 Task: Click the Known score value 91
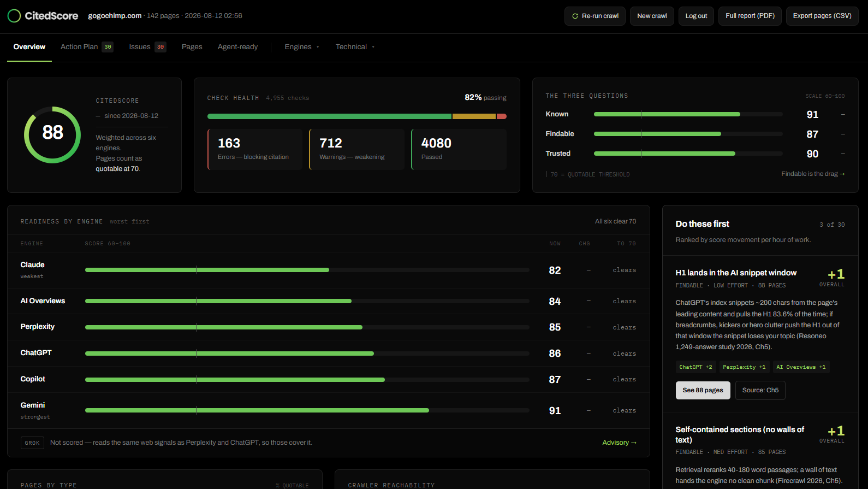pos(812,114)
